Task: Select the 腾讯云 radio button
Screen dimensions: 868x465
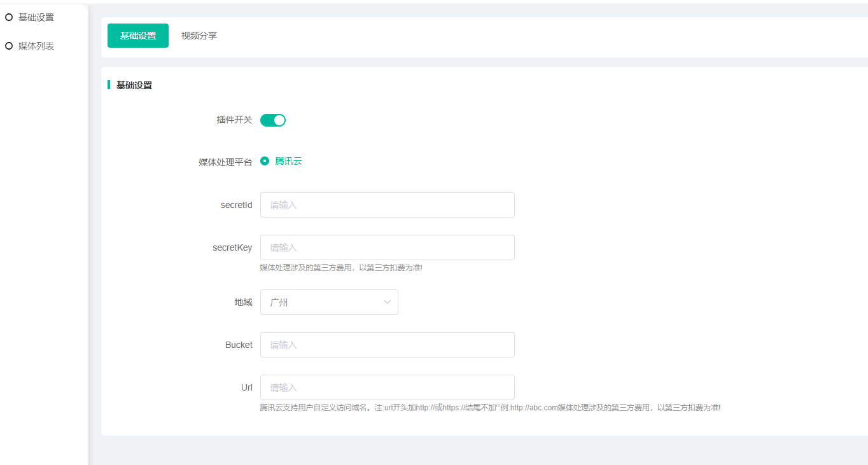Action: (265, 161)
